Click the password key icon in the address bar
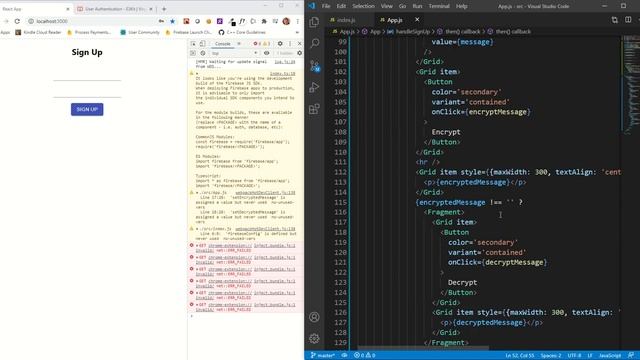 click(x=161, y=21)
